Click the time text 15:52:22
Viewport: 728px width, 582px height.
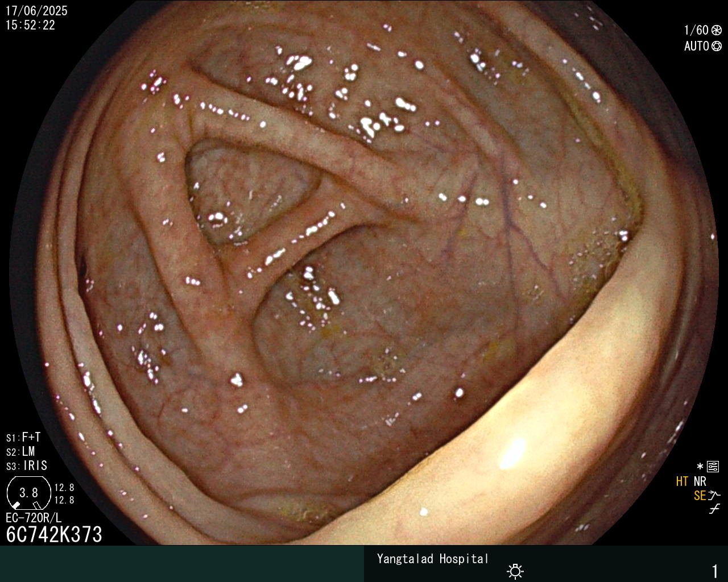30,25
